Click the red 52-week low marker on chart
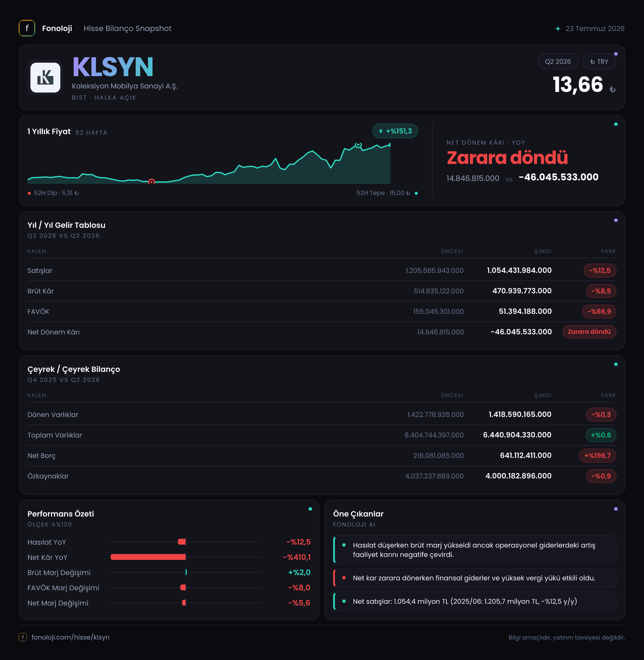This screenshot has height=660, width=644. (152, 182)
